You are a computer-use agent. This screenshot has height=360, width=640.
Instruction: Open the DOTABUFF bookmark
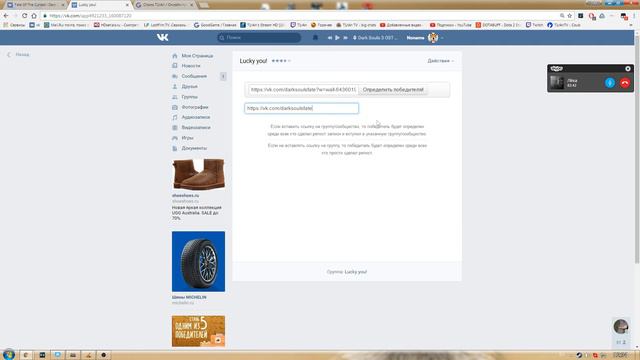(x=498, y=25)
